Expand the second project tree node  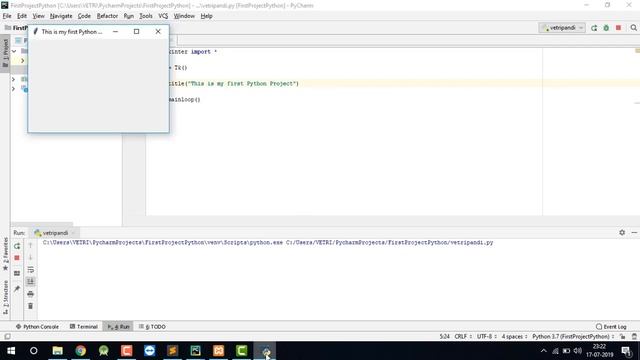pos(22,60)
